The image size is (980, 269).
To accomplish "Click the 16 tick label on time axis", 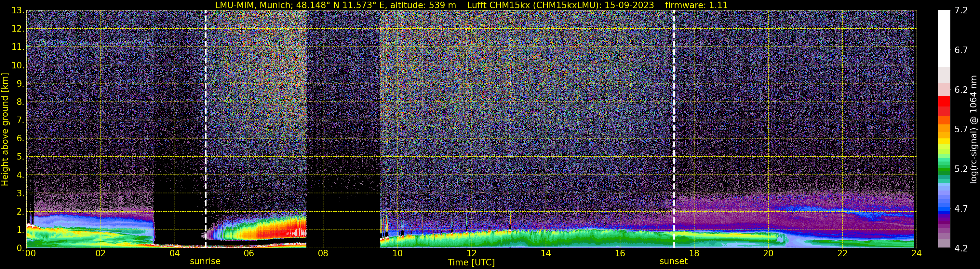I will pos(620,254).
